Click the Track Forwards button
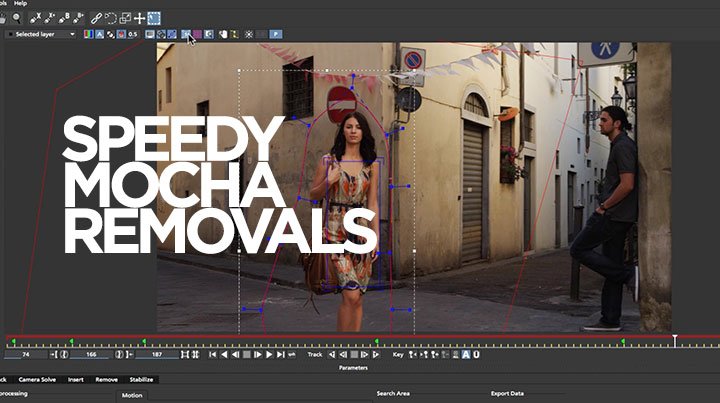The height and width of the screenshot is (403, 720). coord(376,354)
